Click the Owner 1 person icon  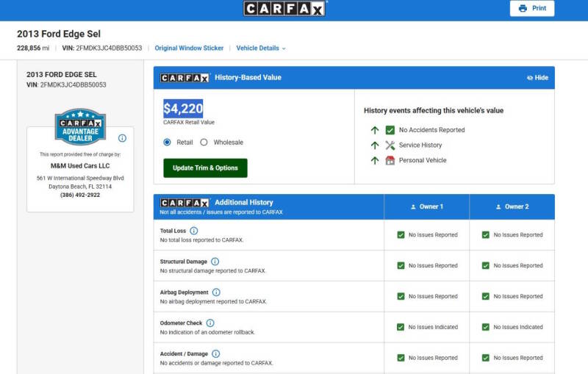tap(413, 207)
